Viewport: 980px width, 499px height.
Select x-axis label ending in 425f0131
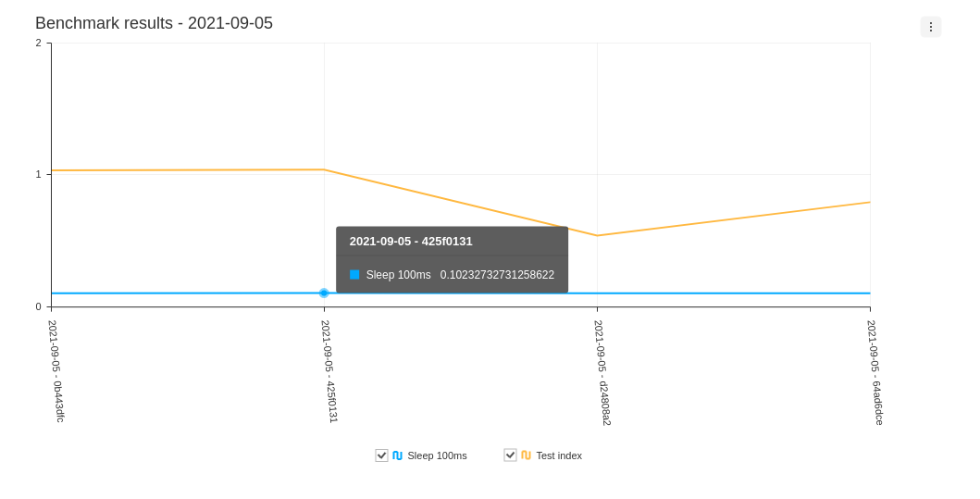tap(330, 371)
